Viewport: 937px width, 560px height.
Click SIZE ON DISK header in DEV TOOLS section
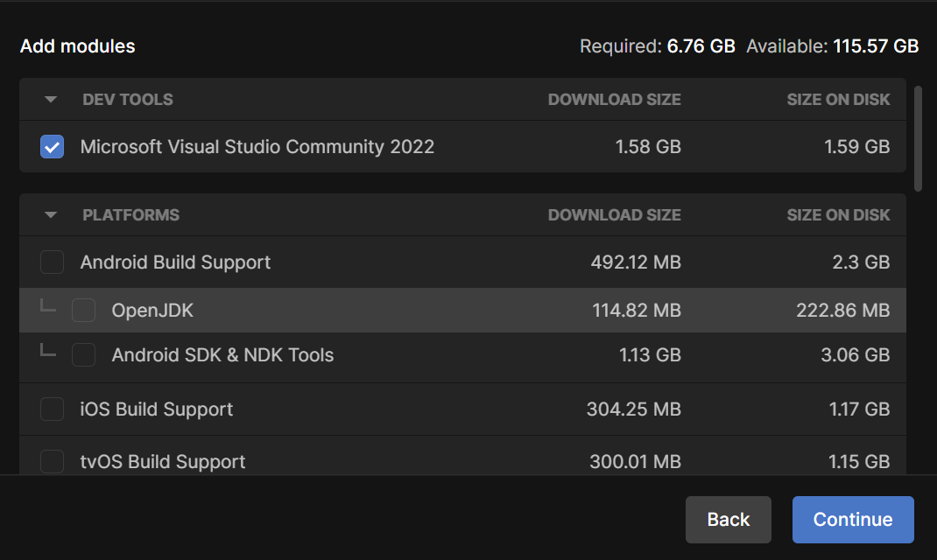(x=838, y=100)
